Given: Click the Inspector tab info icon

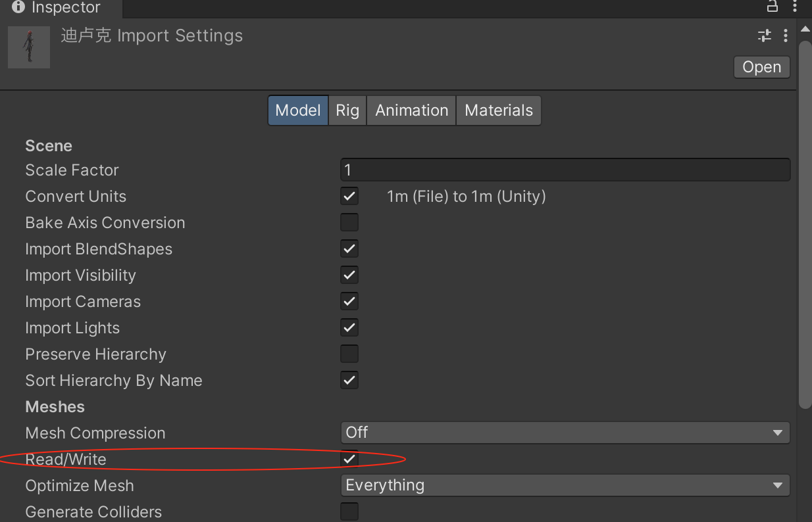Looking at the screenshot, I should click(x=18, y=7).
